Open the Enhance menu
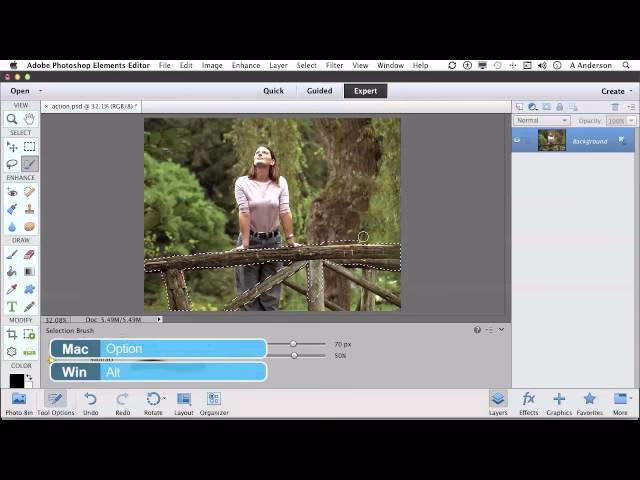Image resolution: width=640 pixels, height=480 pixels. coord(246,65)
